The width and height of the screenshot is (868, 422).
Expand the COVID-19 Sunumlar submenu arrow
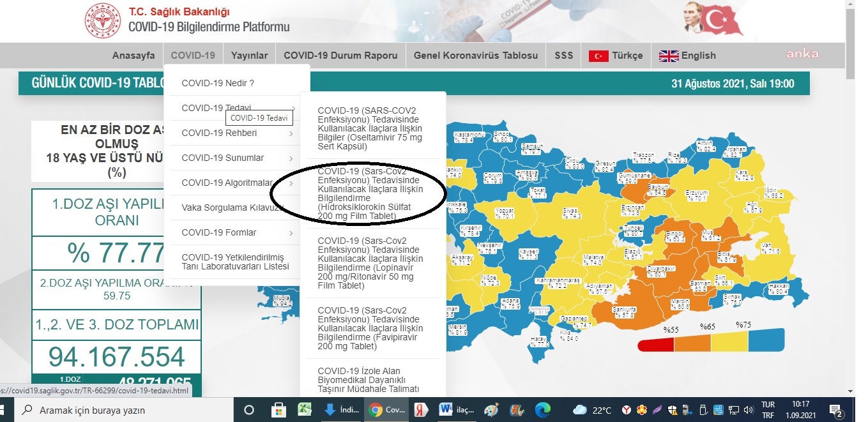[x=291, y=158]
